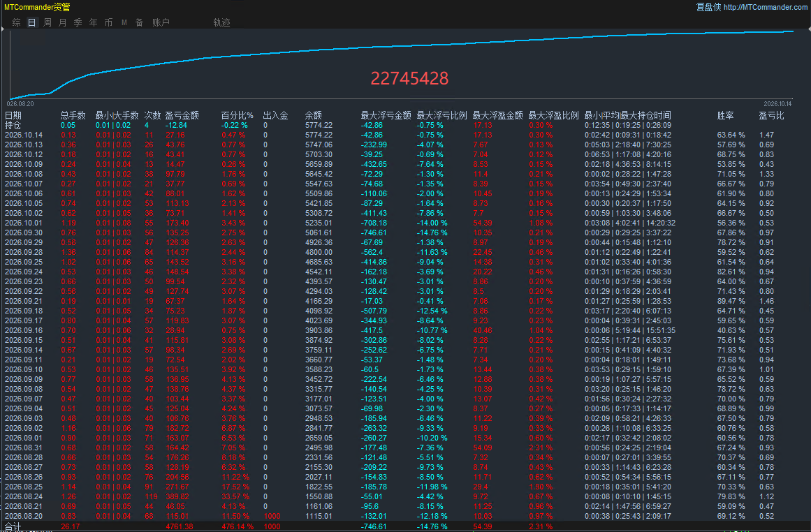This screenshot has width=811, height=532.
Task: Click the 33.57 % percentage cell
Action: point(235,497)
